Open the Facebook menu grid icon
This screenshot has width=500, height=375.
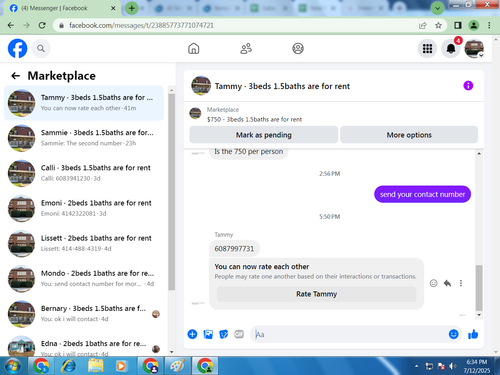click(427, 49)
